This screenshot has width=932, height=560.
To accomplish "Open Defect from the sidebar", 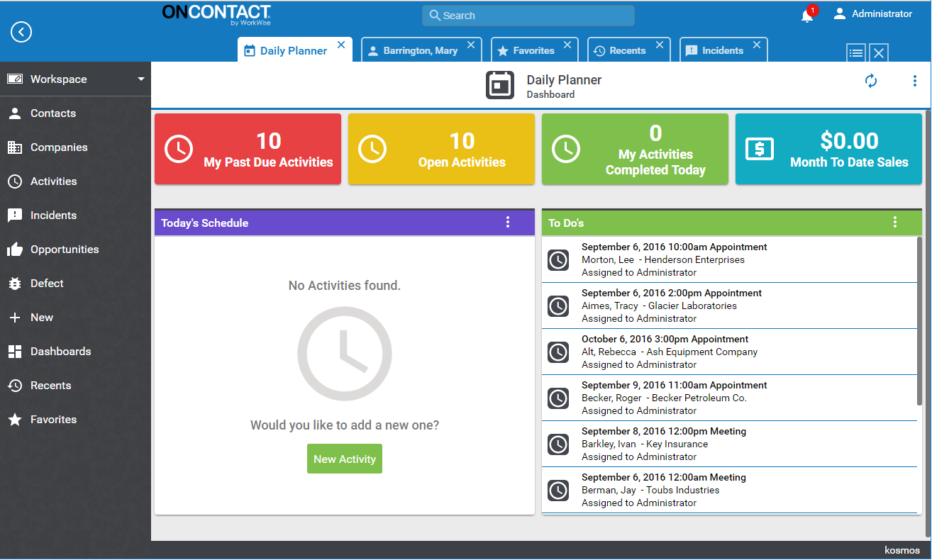I will (47, 284).
